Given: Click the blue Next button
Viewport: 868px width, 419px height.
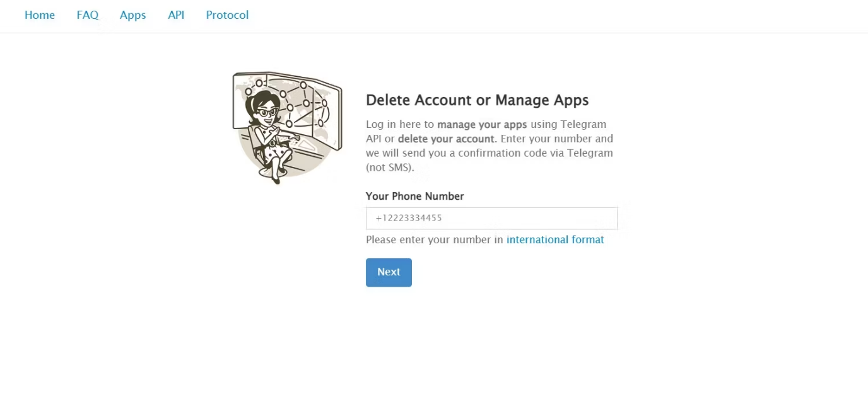Looking at the screenshot, I should (389, 272).
